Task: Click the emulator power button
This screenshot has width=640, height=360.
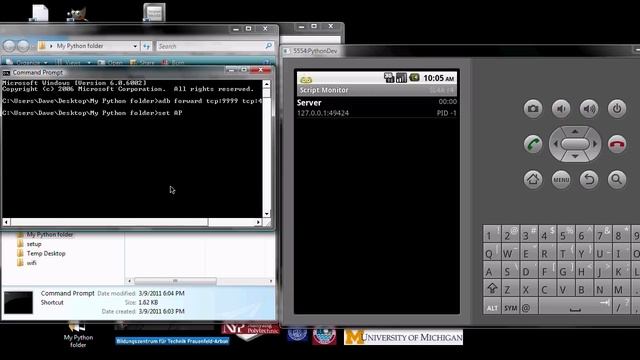Action: coord(617,109)
